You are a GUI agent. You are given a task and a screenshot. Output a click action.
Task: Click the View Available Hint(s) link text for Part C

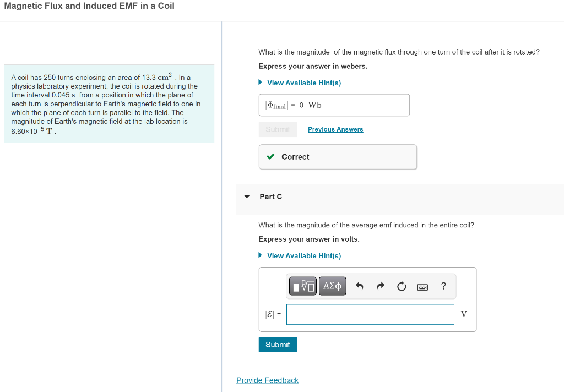tap(303, 255)
